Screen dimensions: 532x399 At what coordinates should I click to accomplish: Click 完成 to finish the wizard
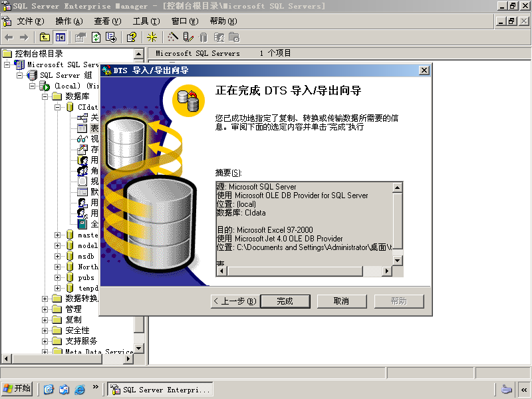(x=285, y=301)
